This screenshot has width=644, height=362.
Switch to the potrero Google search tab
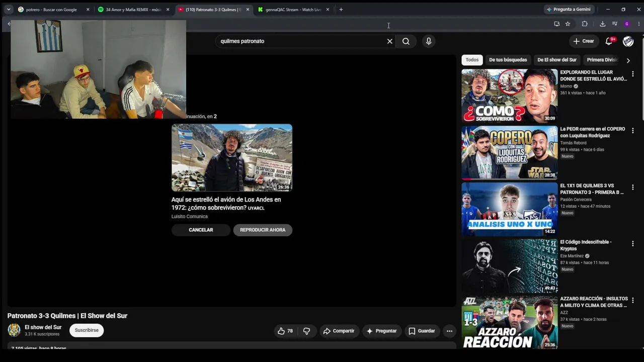(53, 10)
